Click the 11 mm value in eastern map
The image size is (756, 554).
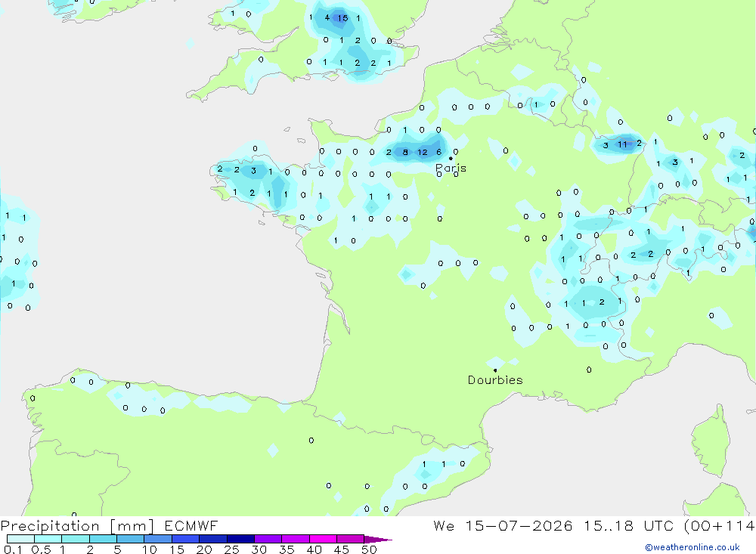pos(622,144)
